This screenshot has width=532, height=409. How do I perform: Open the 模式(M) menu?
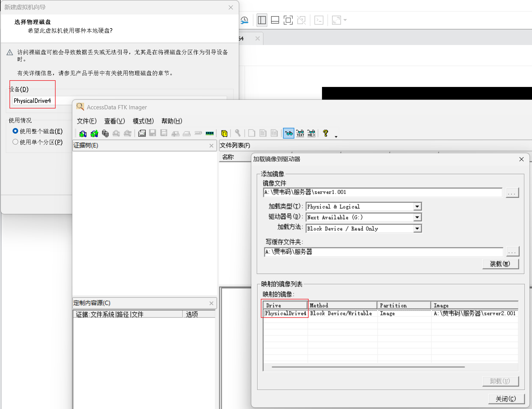click(143, 121)
